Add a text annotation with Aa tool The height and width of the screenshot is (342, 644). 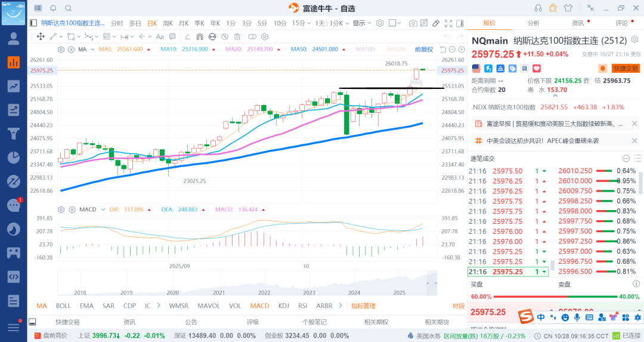point(160,36)
